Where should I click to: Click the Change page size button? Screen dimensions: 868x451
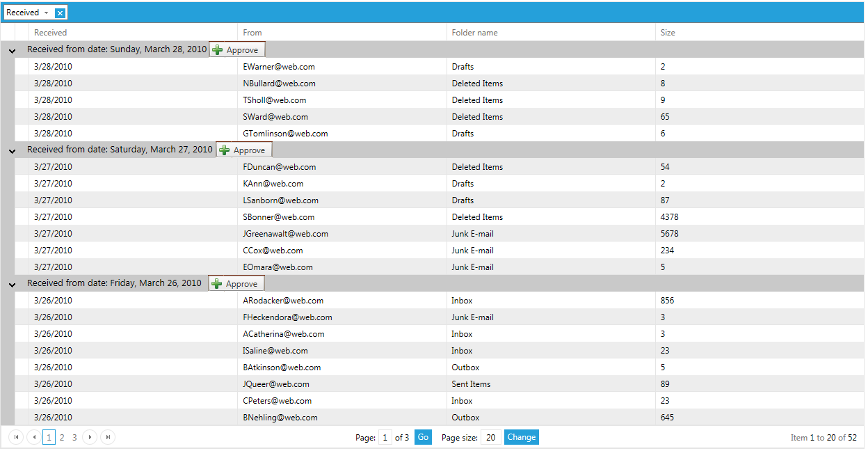point(522,437)
